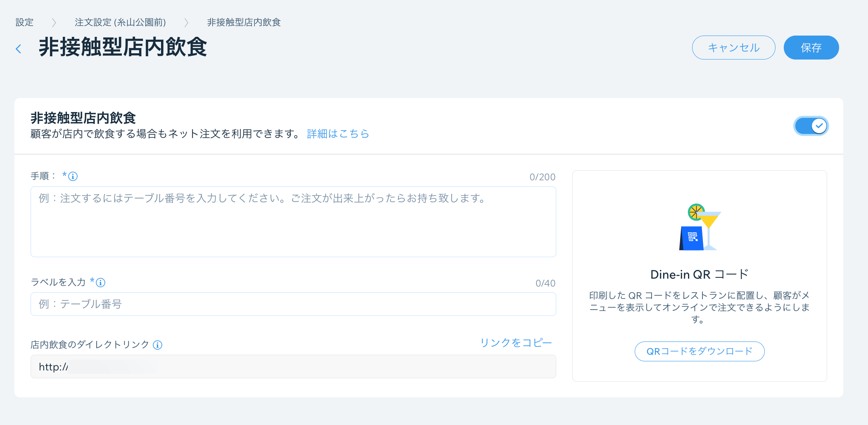Open the 設定 breadcrumb item

(24, 22)
